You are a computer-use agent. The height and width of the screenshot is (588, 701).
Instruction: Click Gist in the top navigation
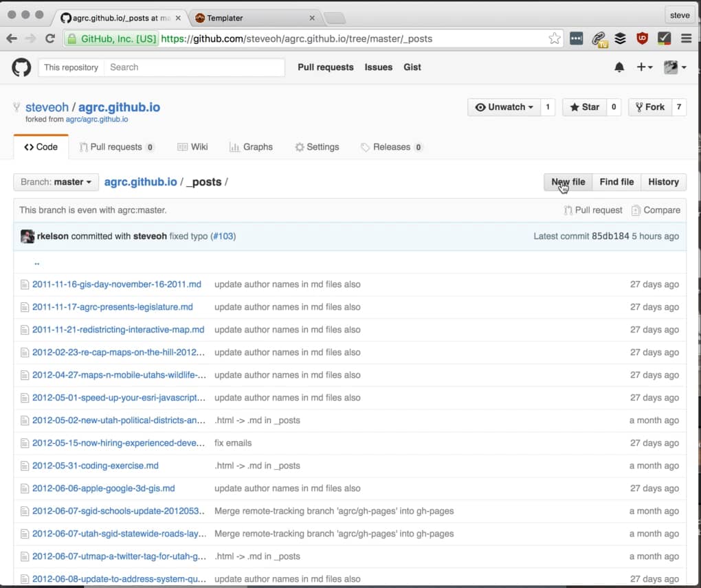tap(412, 67)
